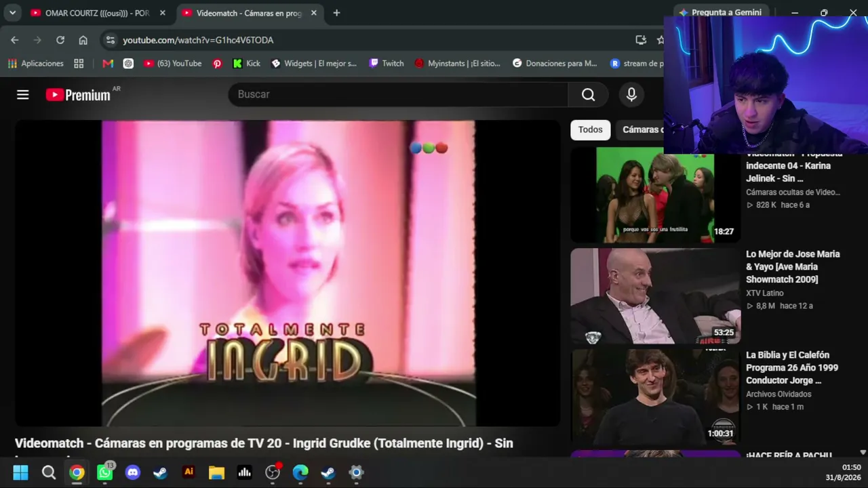Click the Archivos Olvidados channel name
868x488 pixels.
[x=778, y=394]
